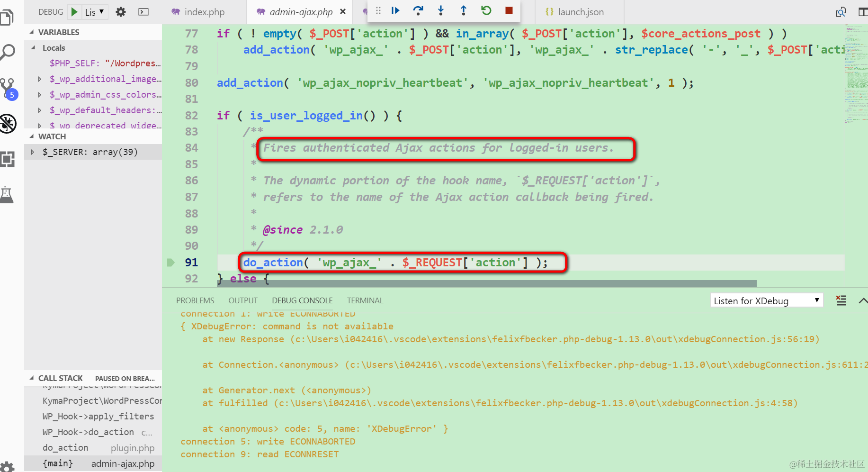Maximize the bottom panel with chevron
The image size is (868, 472).
(x=863, y=300)
